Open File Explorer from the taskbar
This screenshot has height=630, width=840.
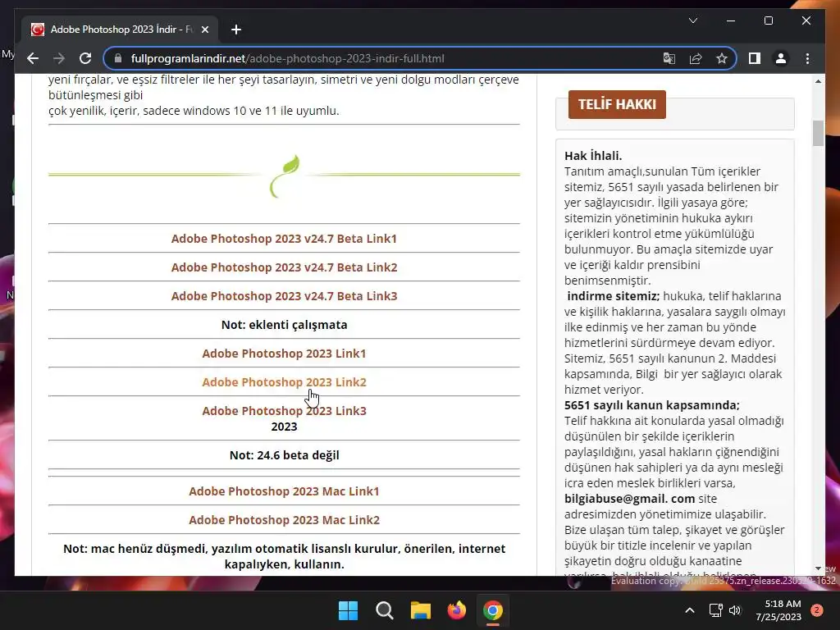(421, 610)
